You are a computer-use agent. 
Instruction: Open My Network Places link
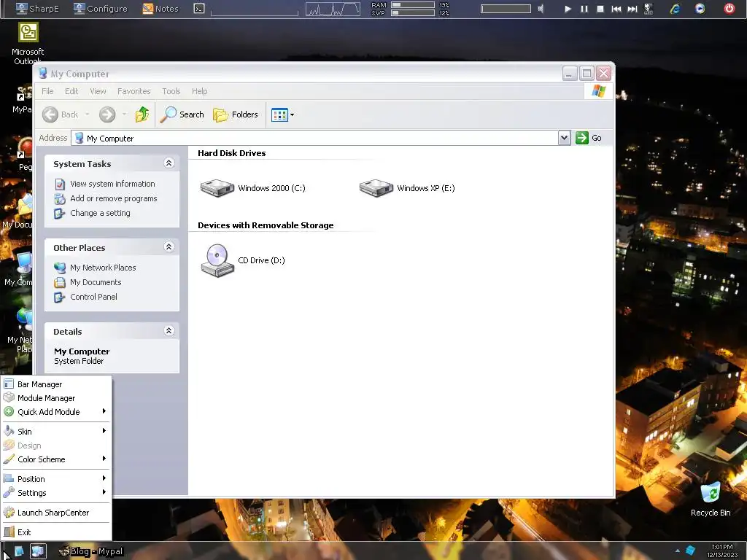coord(103,268)
